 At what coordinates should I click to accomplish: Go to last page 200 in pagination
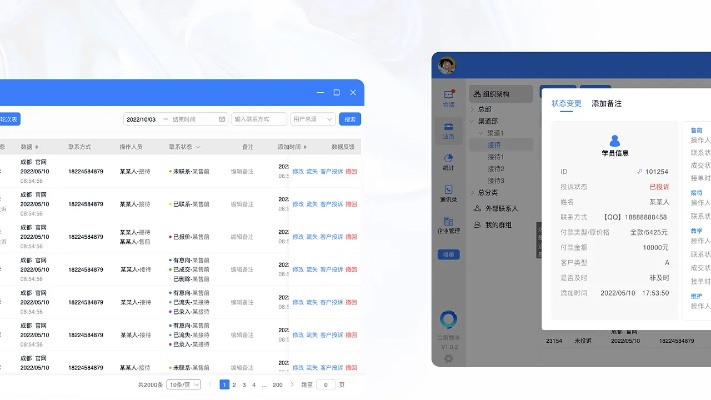pos(278,385)
